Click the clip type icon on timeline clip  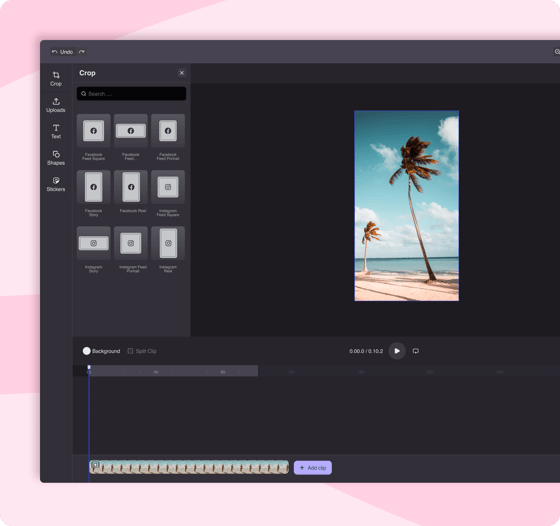tap(95, 465)
